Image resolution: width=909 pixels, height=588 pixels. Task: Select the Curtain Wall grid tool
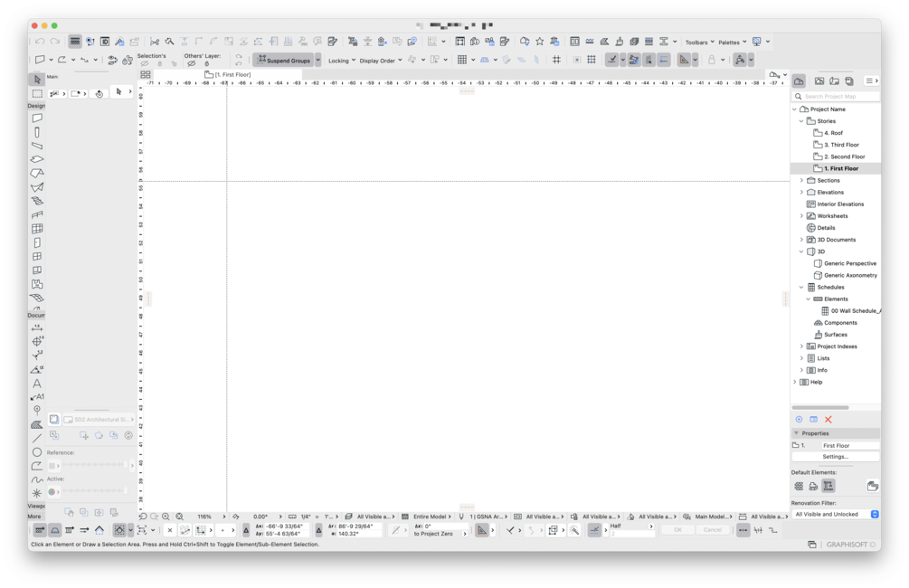pos(37,229)
